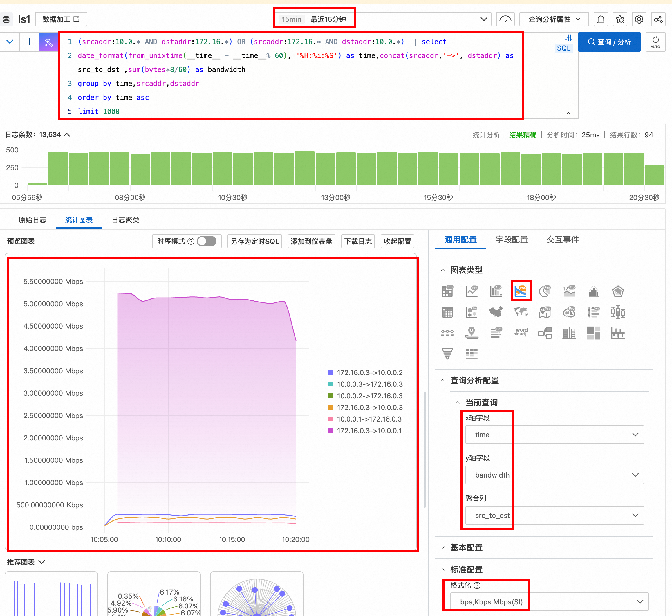Select the highlighted flow area chart icon
Image resolution: width=672 pixels, height=616 pixels.
521,291
